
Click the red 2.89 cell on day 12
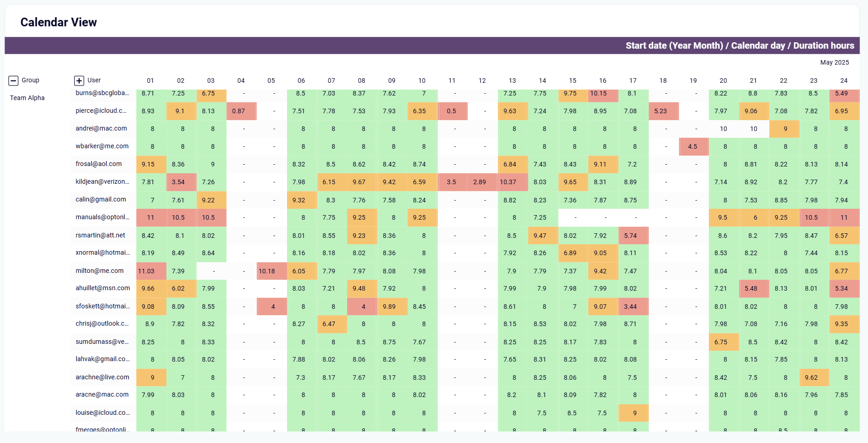tap(483, 182)
